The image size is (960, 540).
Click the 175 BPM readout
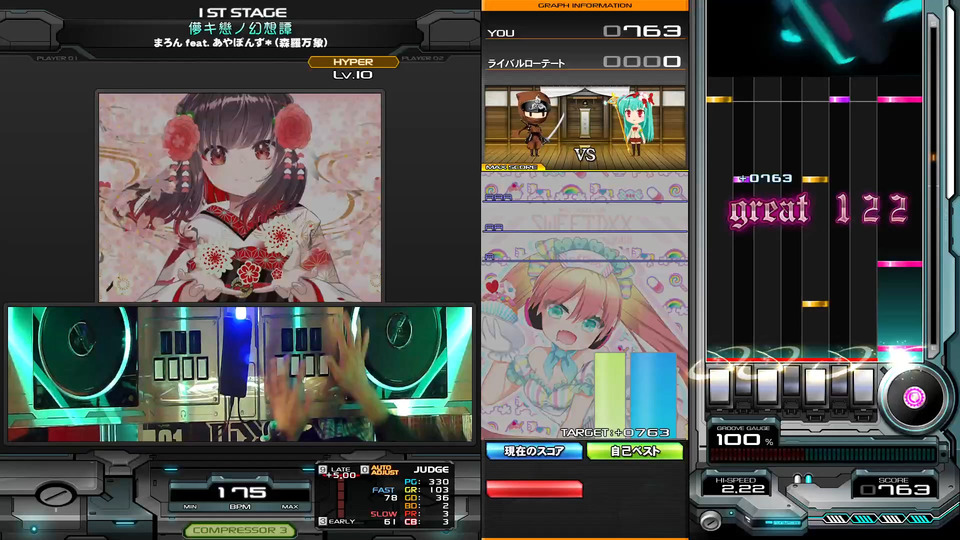[242, 492]
